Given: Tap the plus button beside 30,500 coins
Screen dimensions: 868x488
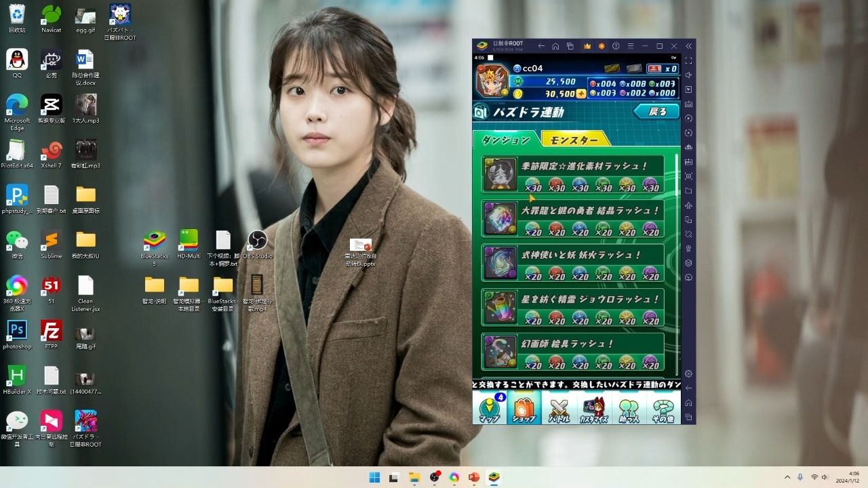Looking at the screenshot, I should (581, 94).
